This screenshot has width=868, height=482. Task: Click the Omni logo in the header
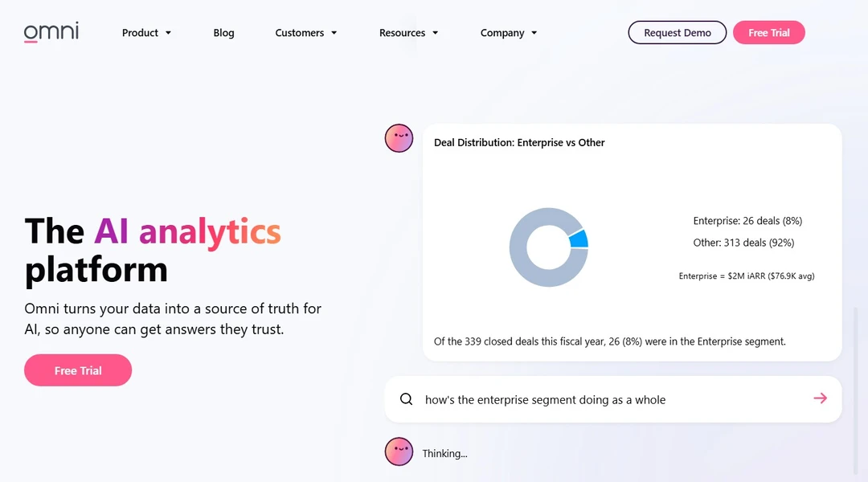[51, 32]
